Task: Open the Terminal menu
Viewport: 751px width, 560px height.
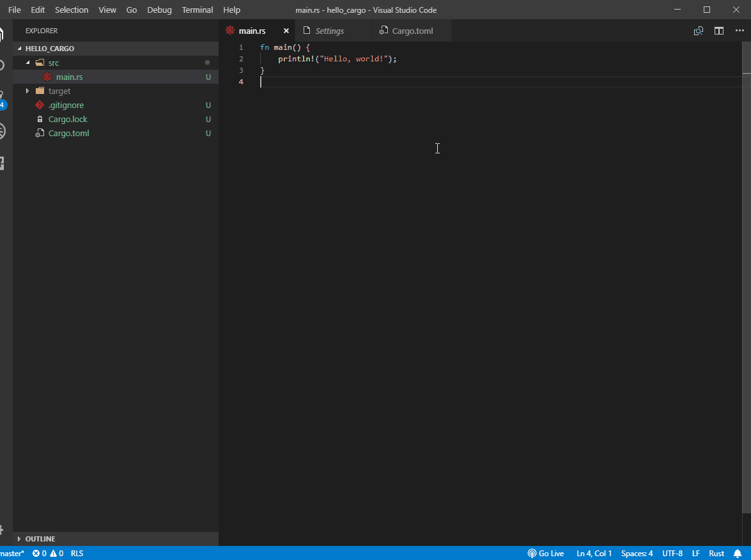Action: coord(197,10)
